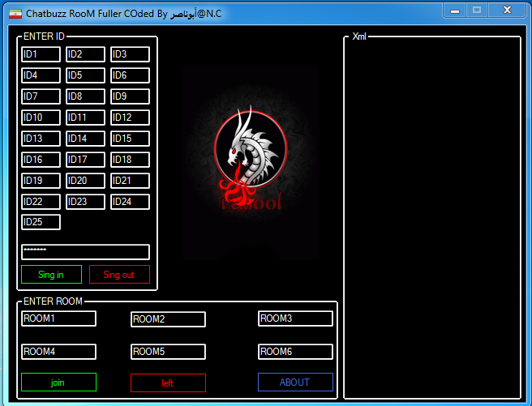Click into the ID9 field

tap(130, 96)
